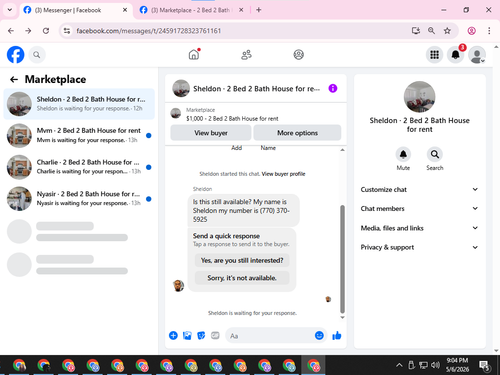
Task: Expand the Media, files and links section
Action: (x=419, y=228)
